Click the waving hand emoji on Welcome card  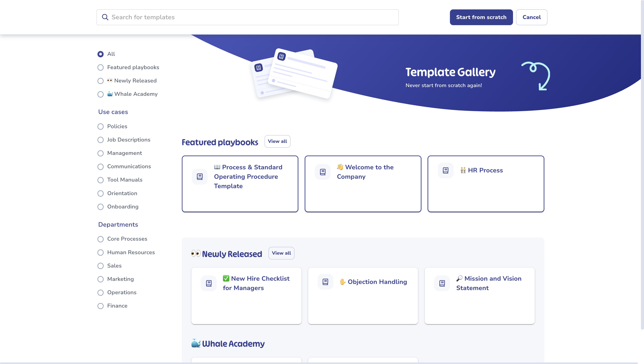click(x=340, y=167)
